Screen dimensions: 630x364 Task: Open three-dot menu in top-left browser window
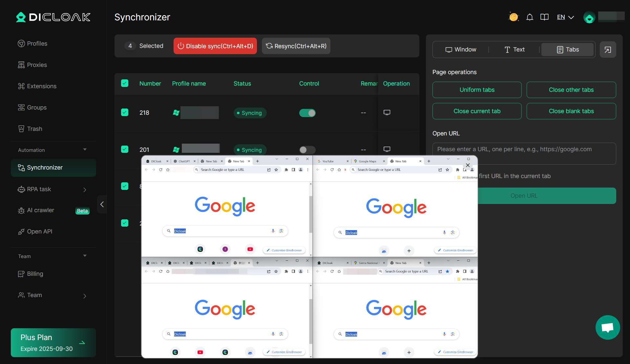click(308, 170)
